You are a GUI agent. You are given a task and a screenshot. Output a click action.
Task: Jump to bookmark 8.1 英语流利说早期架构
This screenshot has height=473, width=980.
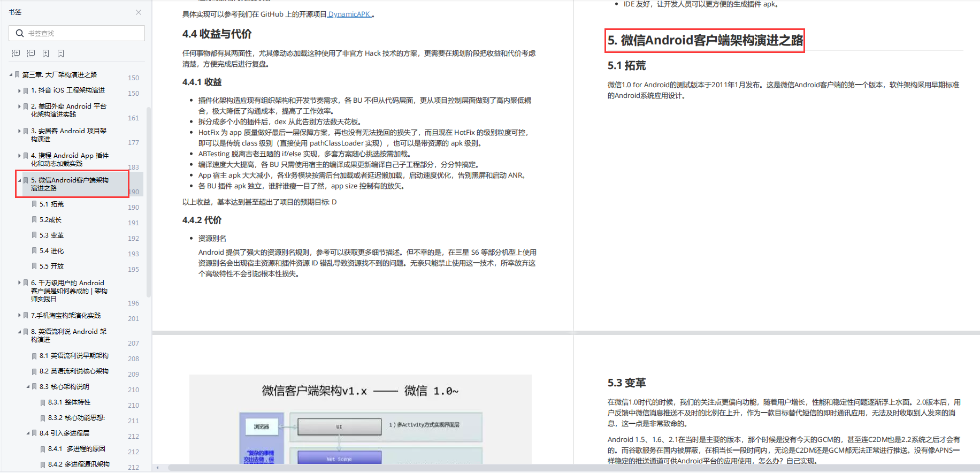pos(74,356)
